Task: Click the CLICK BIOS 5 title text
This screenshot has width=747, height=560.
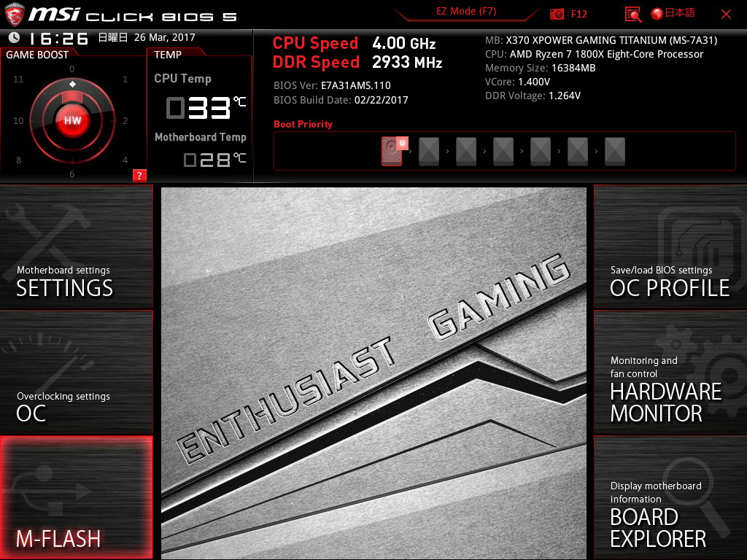Action: click(x=161, y=17)
